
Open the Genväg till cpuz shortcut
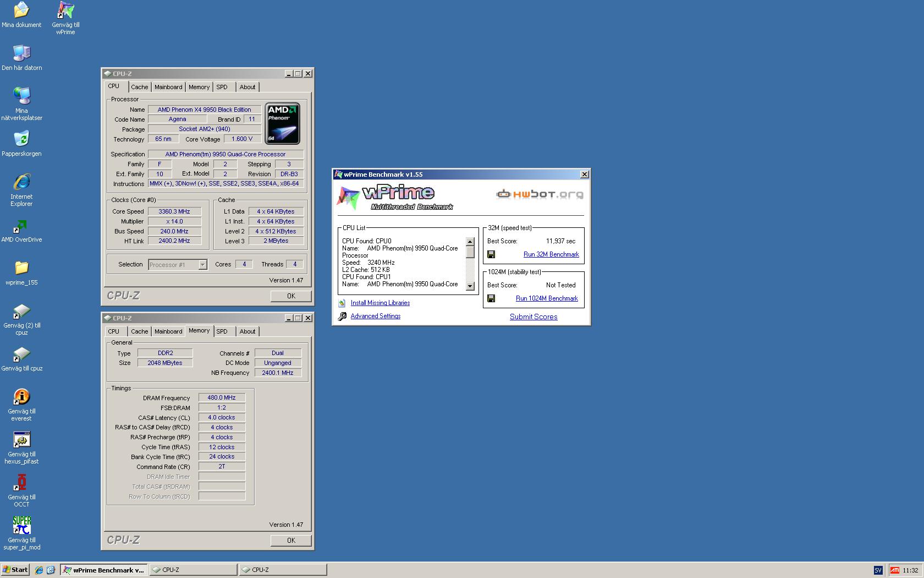[x=21, y=359]
